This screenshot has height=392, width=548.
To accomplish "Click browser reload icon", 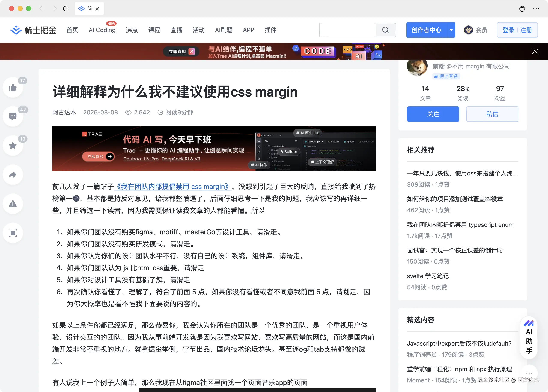I will pyautogui.click(x=66, y=9).
